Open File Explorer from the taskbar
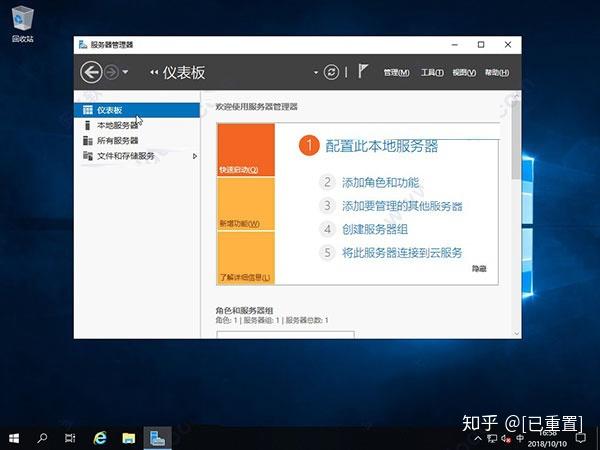The height and width of the screenshot is (450, 600). tap(129, 438)
